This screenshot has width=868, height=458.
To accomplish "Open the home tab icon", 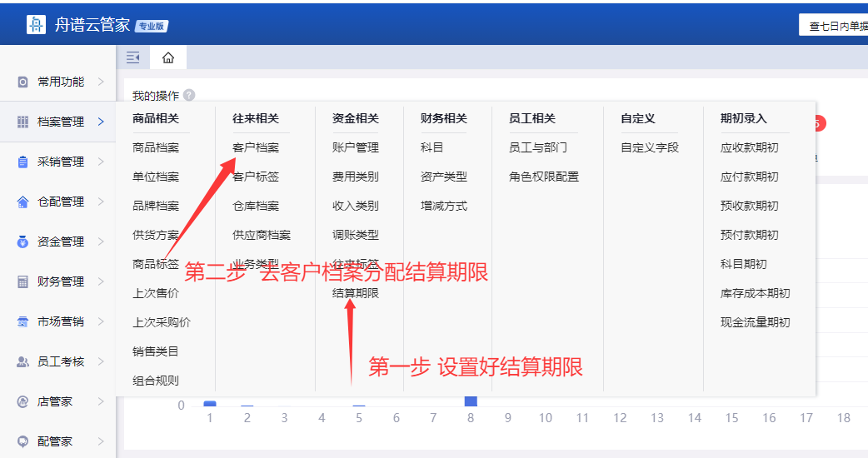I will (168, 57).
